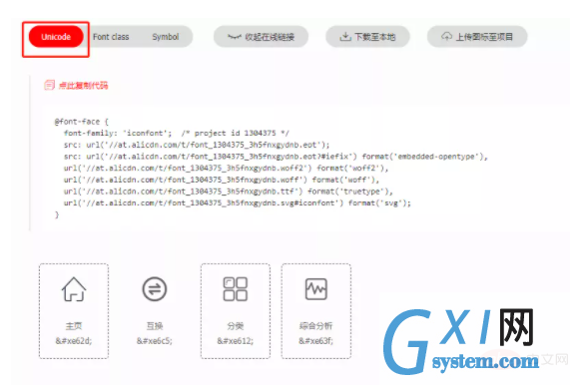579x392 pixels.
Task: Click the code line with format('embedded-opentype')
Action: pyautogui.click(x=276, y=157)
